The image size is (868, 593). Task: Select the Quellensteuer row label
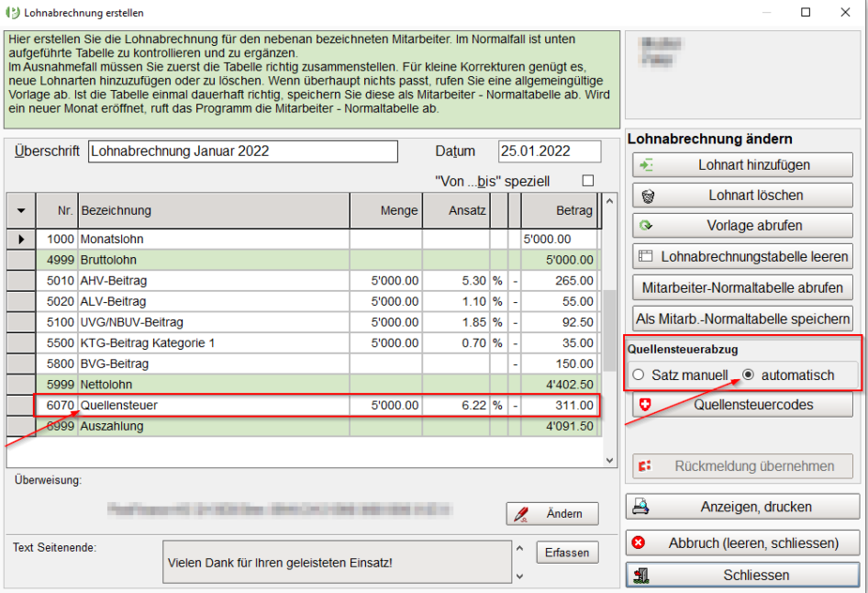tap(119, 406)
